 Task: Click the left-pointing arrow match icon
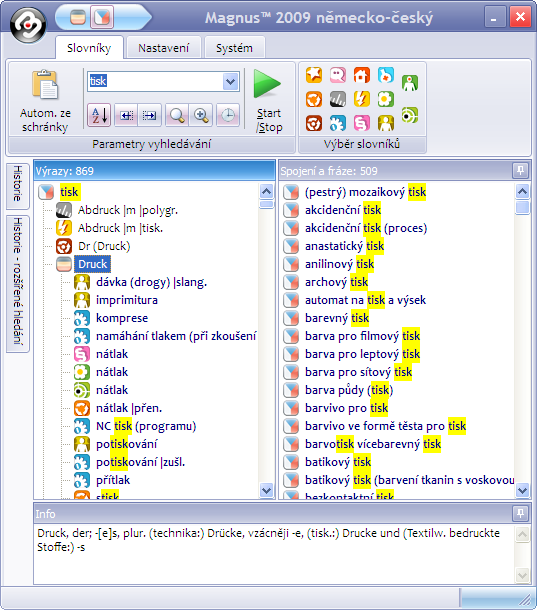126,115
